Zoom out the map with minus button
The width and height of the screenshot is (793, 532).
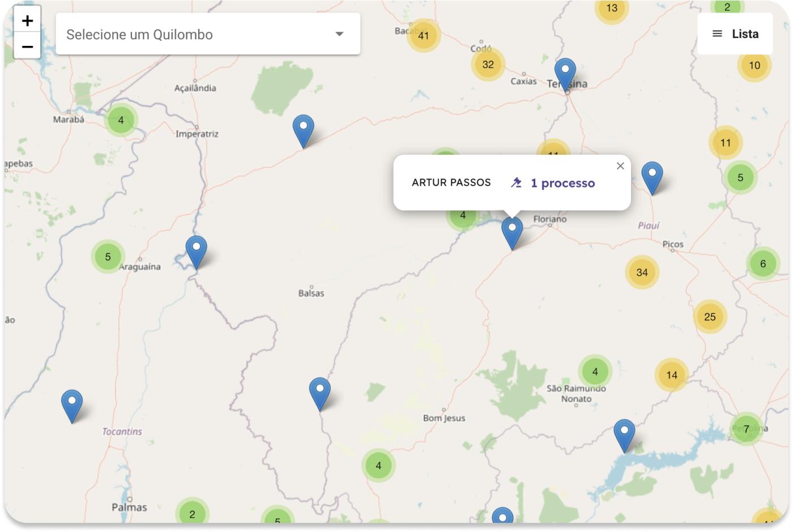(x=27, y=46)
